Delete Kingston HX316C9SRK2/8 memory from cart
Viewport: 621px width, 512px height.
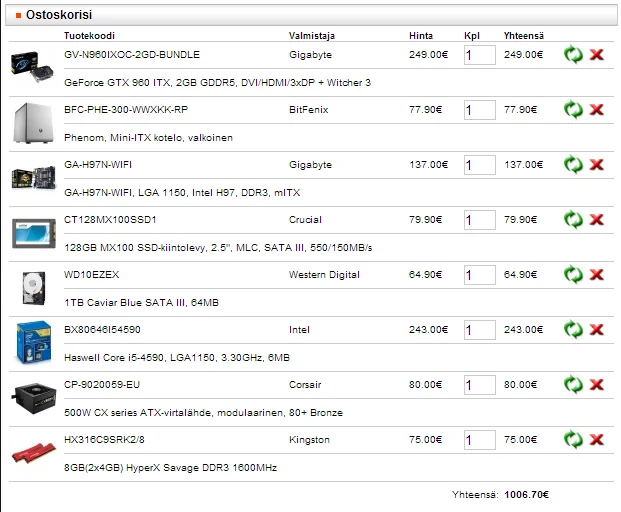coord(597,439)
